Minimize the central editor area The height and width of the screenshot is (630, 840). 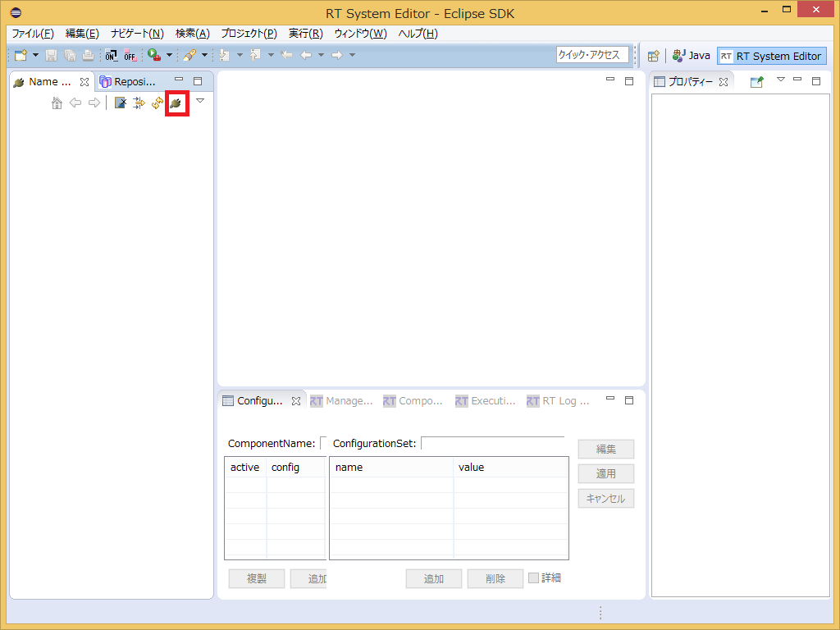click(610, 80)
